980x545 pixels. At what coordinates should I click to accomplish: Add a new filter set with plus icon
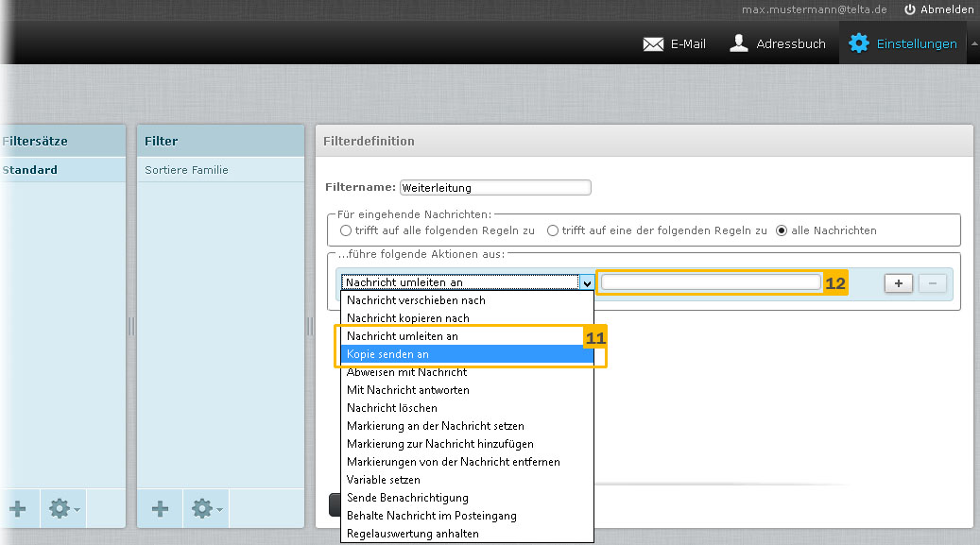(18, 509)
